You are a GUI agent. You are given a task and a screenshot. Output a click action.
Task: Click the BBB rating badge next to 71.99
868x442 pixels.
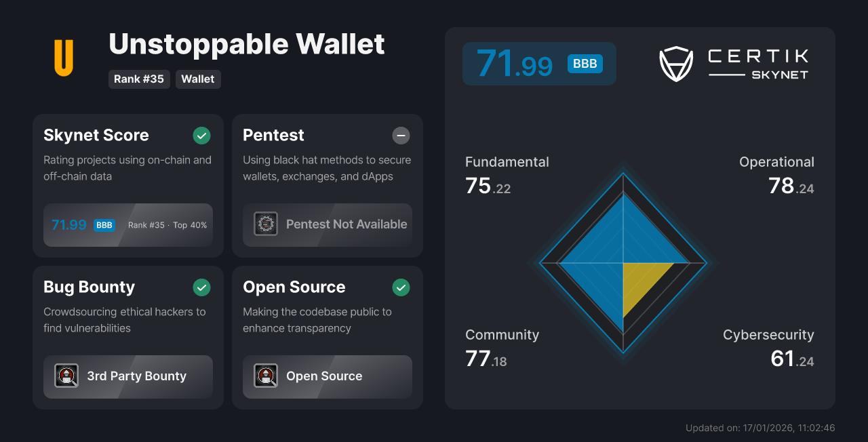(585, 63)
